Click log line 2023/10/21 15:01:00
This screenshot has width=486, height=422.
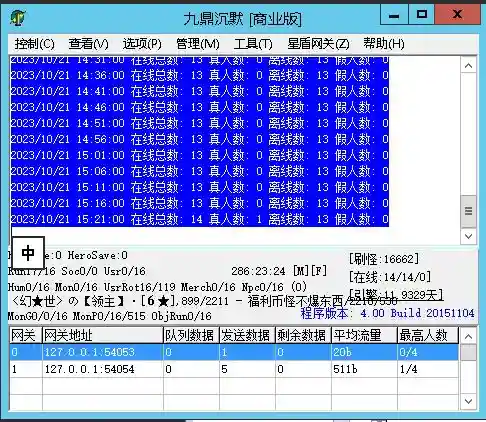click(200, 155)
